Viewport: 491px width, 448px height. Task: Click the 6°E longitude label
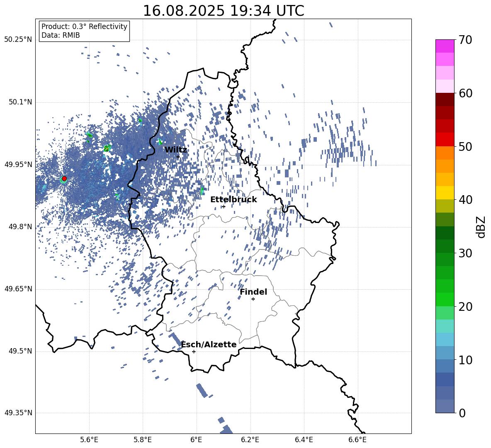tap(196, 440)
